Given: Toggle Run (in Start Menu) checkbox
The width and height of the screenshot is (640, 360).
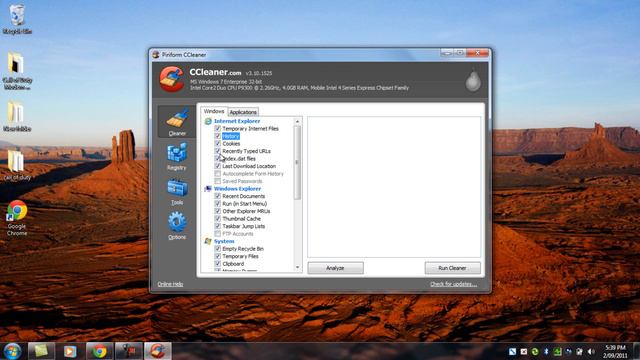Looking at the screenshot, I should click(218, 204).
